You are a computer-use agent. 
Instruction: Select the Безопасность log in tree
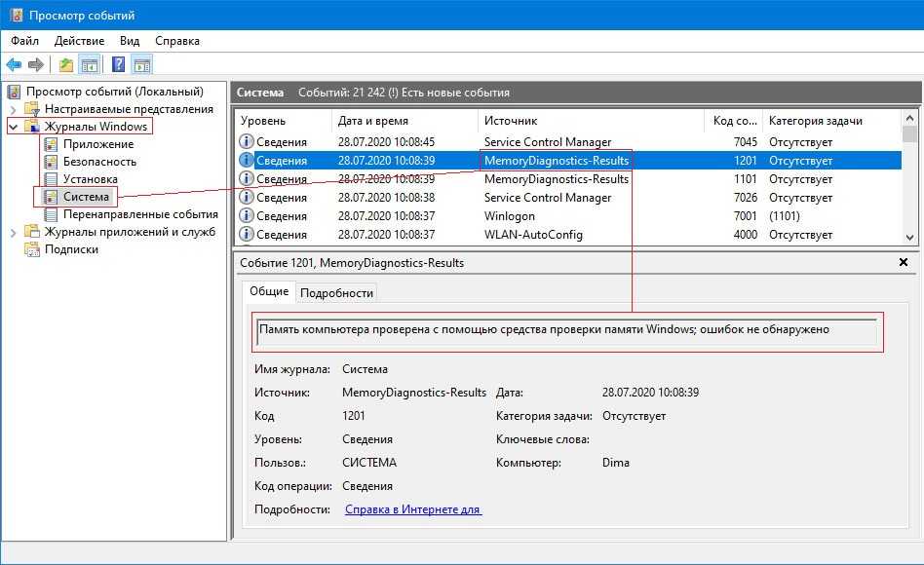[99, 162]
